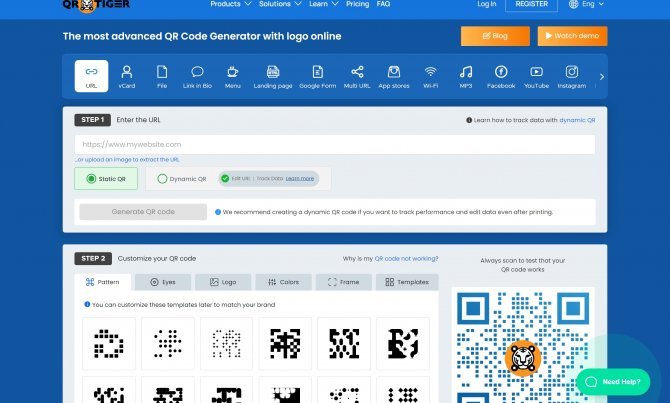The image size is (670, 403).
Task: Click the QR Tiger logo
Action: (96, 5)
